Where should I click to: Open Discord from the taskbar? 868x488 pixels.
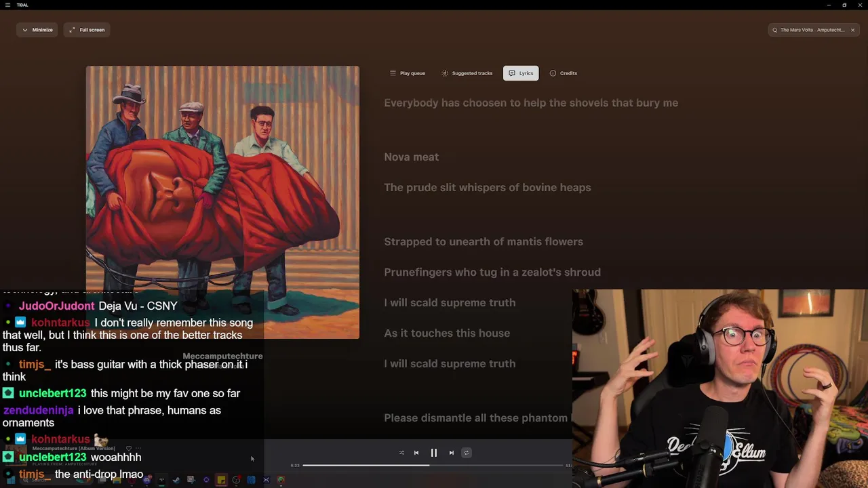click(x=147, y=480)
